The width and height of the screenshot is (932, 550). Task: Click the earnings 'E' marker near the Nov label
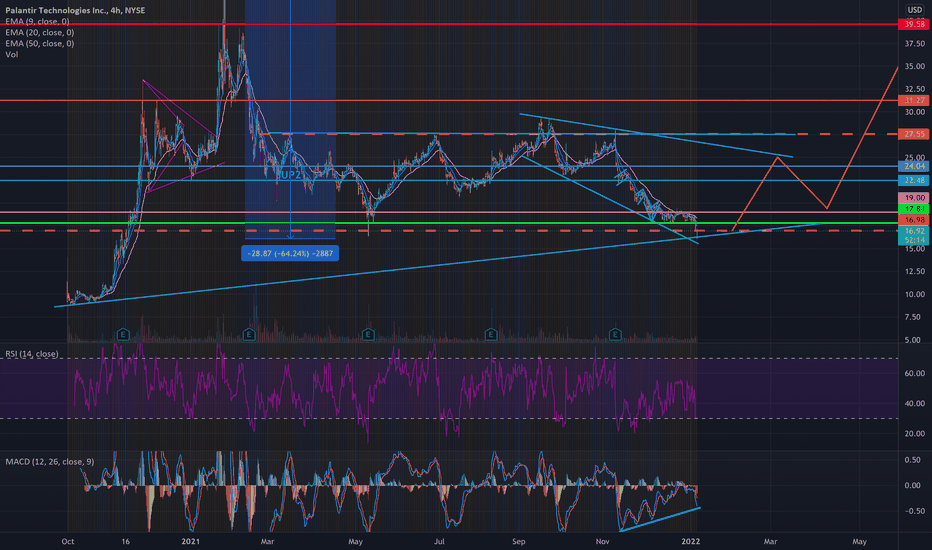point(615,334)
